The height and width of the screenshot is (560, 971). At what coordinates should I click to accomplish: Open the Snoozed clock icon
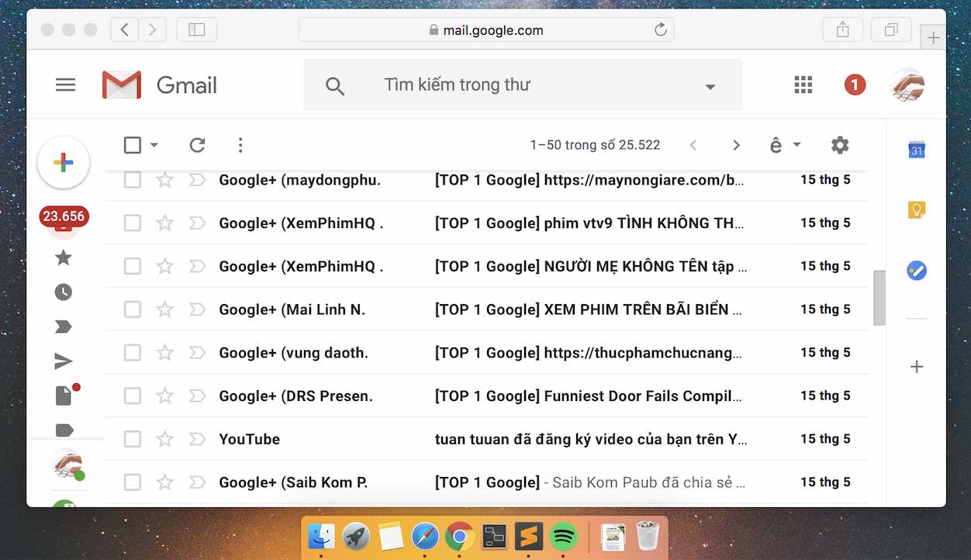64,292
